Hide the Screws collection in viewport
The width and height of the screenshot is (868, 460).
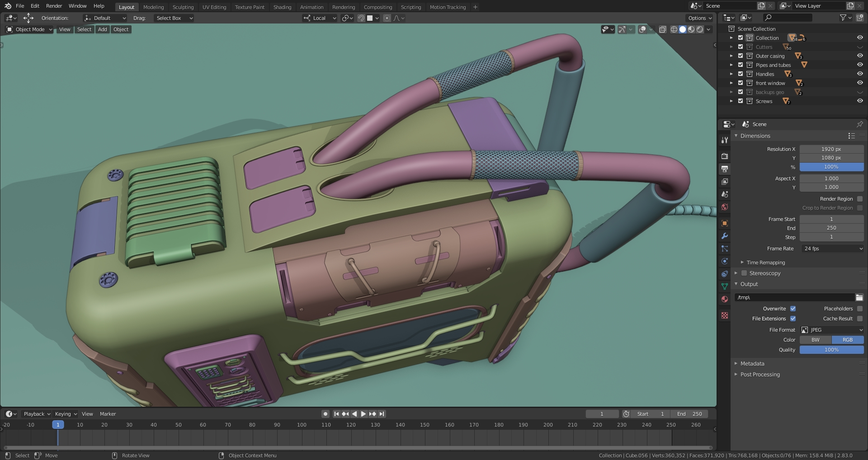(860, 101)
